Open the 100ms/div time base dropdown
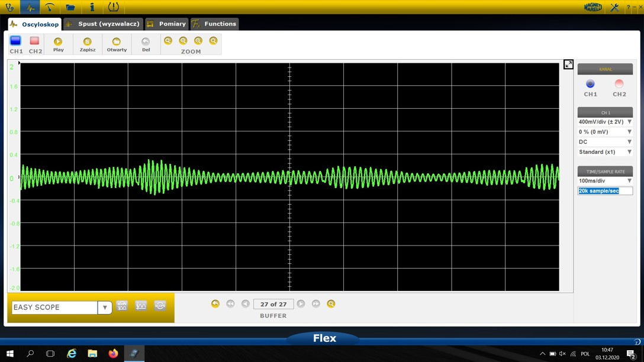 point(605,181)
